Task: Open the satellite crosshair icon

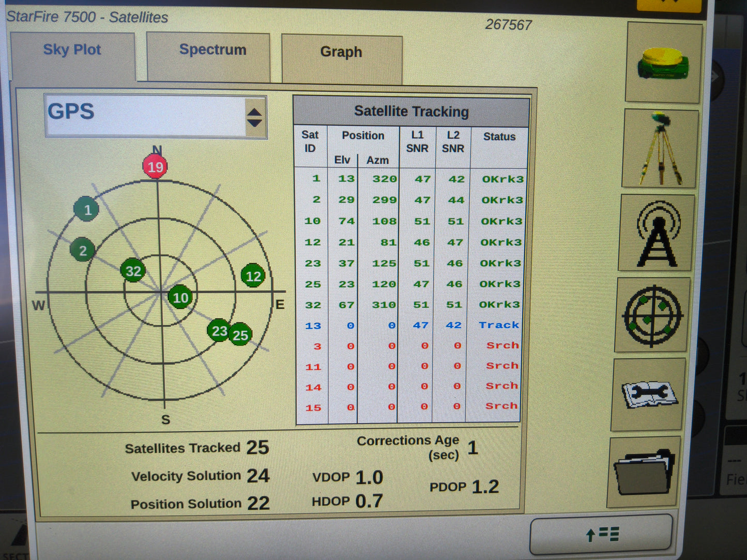Action: [x=653, y=315]
